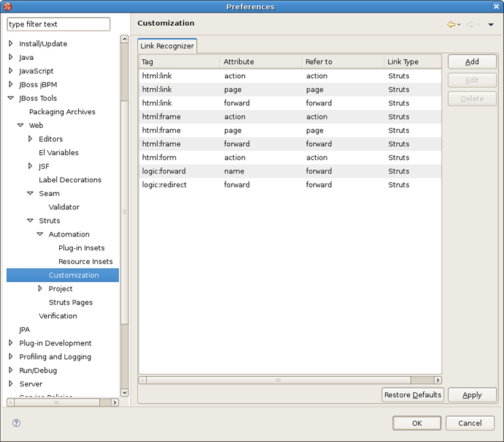The height and width of the screenshot is (442, 504).
Task: Collapse the Automation tree node
Action: [x=40, y=234]
